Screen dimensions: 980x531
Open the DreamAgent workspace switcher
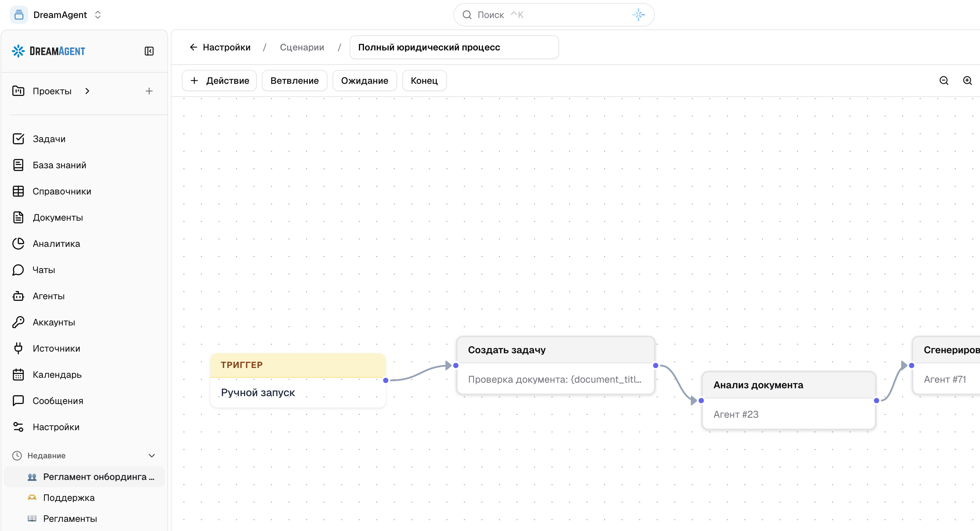57,15
